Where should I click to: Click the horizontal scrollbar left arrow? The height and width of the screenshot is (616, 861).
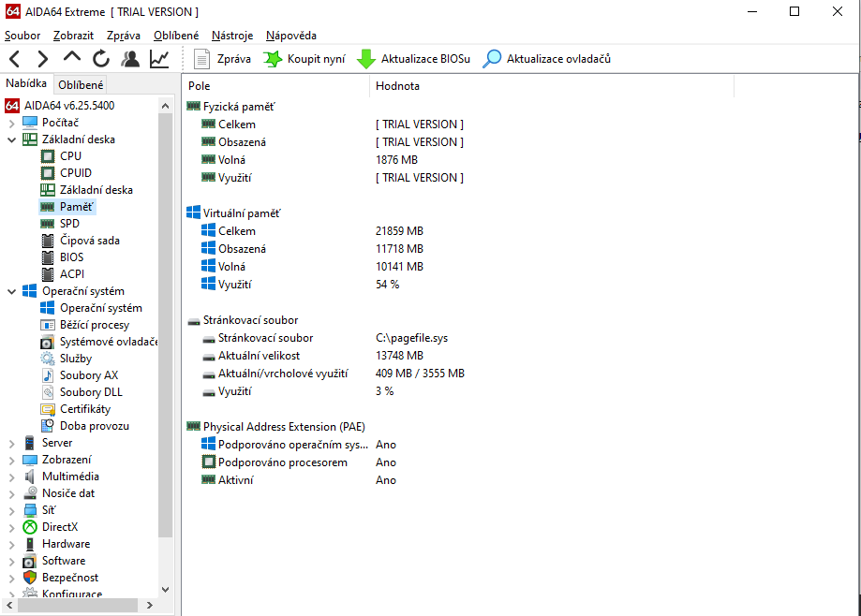coord(9,606)
